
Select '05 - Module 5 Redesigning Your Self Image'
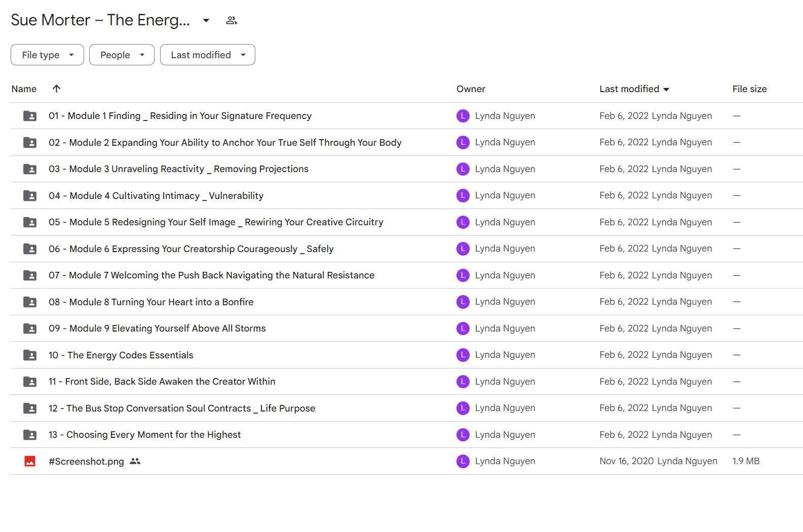tap(216, 222)
